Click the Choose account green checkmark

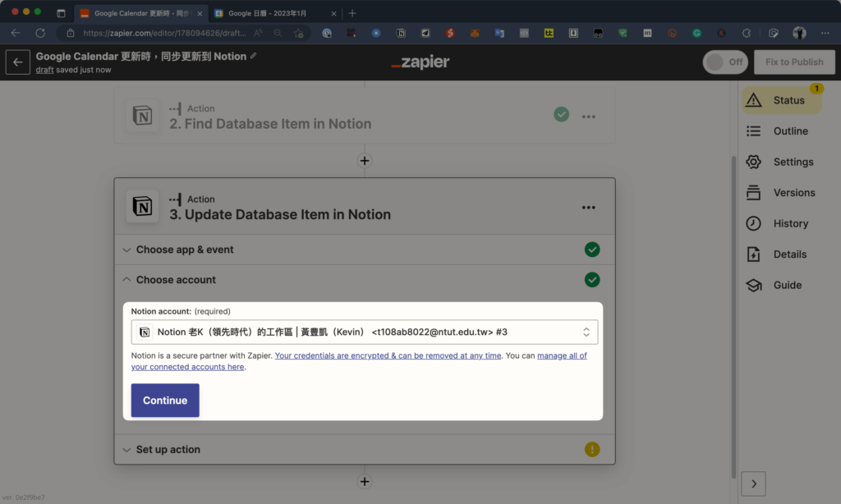[592, 280]
